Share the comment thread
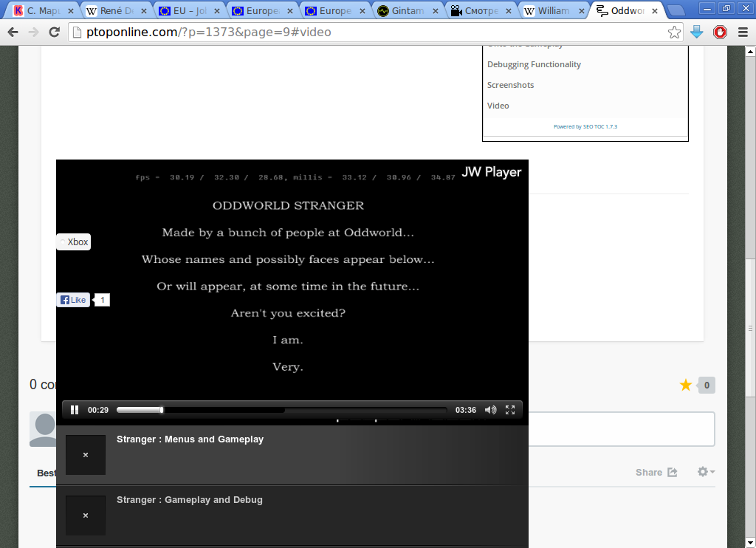The height and width of the screenshot is (548, 756). [x=656, y=472]
